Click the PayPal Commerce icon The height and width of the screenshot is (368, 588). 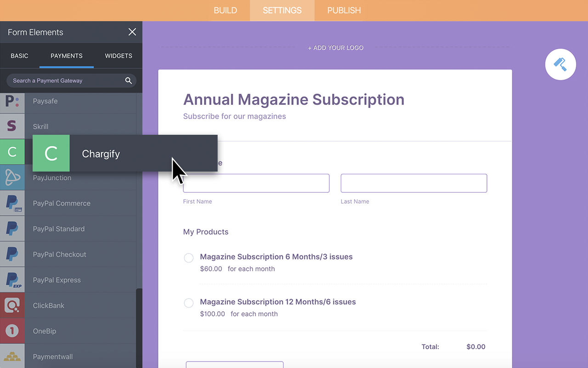click(12, 203)
